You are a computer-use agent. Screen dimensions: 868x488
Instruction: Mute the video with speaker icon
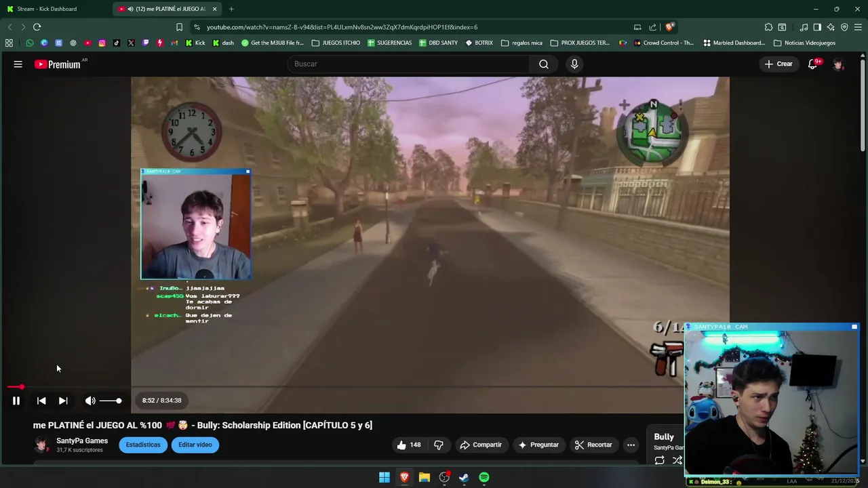coord(90,401)
